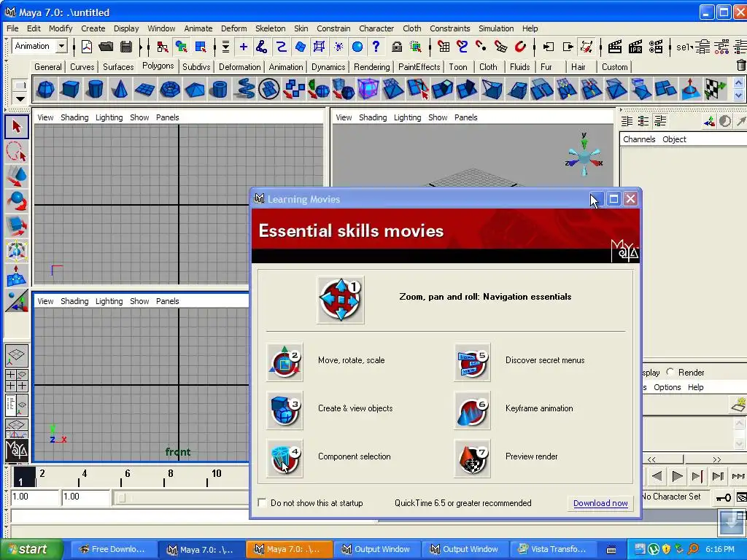Open the sel field dropdown arrow
Screen dimensions: 747x560
(x=692, y=47)
